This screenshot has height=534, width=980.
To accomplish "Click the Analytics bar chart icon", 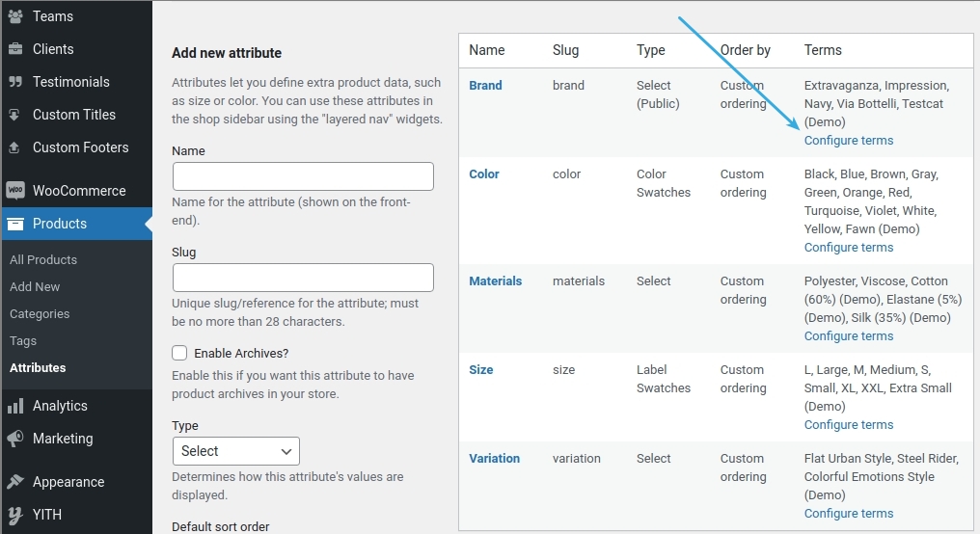I will (x=14, y=406).
